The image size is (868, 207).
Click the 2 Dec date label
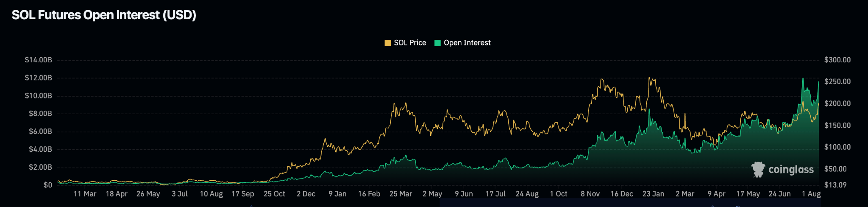[306, 194]
